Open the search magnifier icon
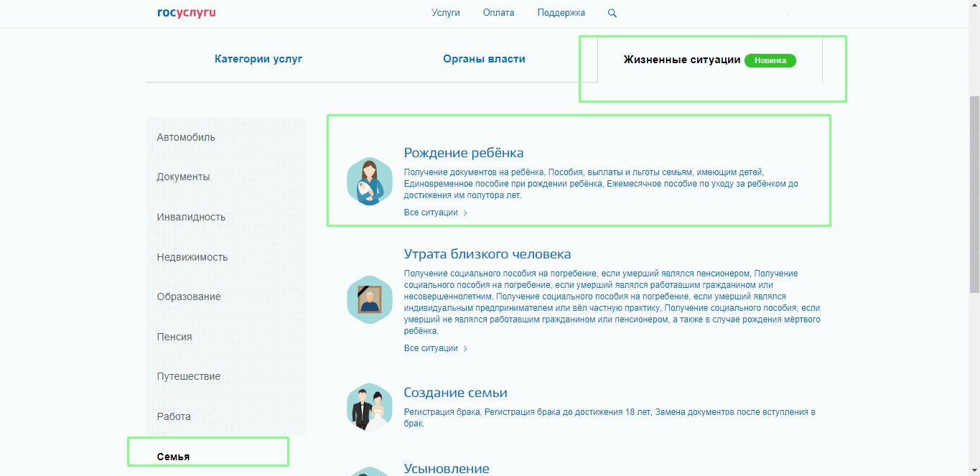Screen dimensions: 980x476 (x=612, y=13)
